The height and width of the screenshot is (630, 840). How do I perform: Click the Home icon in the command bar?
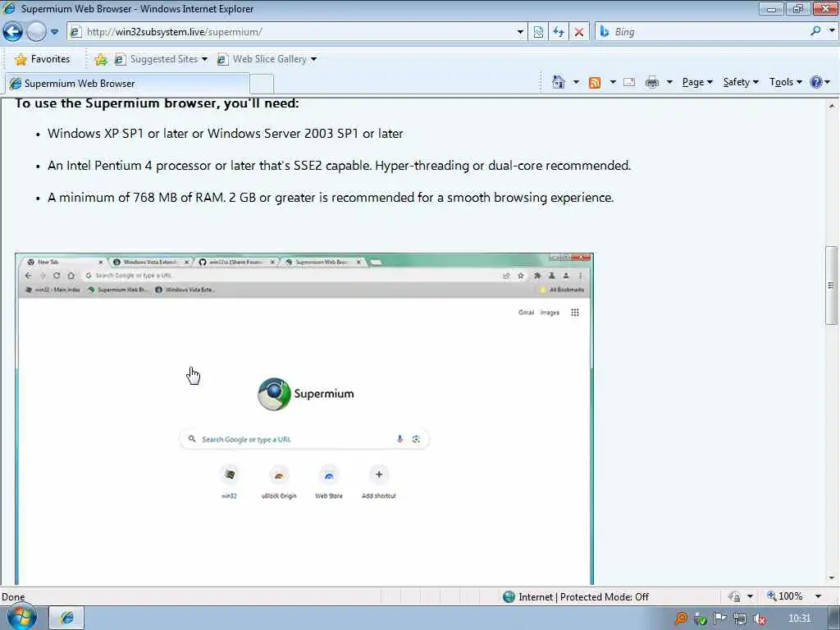pos(558,82)
